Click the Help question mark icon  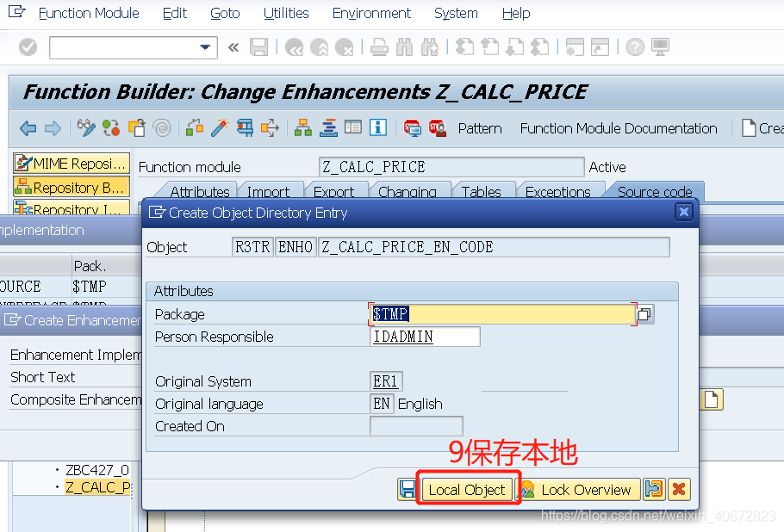click(x=635, y=47)
